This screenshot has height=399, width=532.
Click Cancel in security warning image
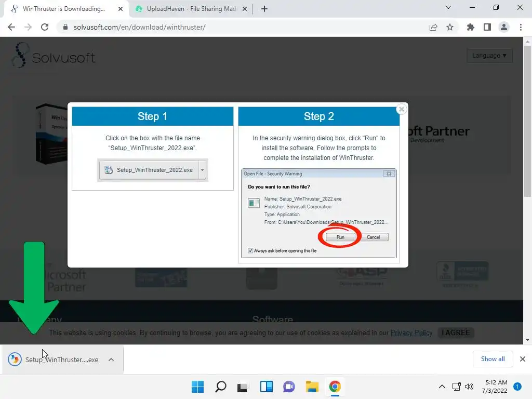tap(373, 237)
